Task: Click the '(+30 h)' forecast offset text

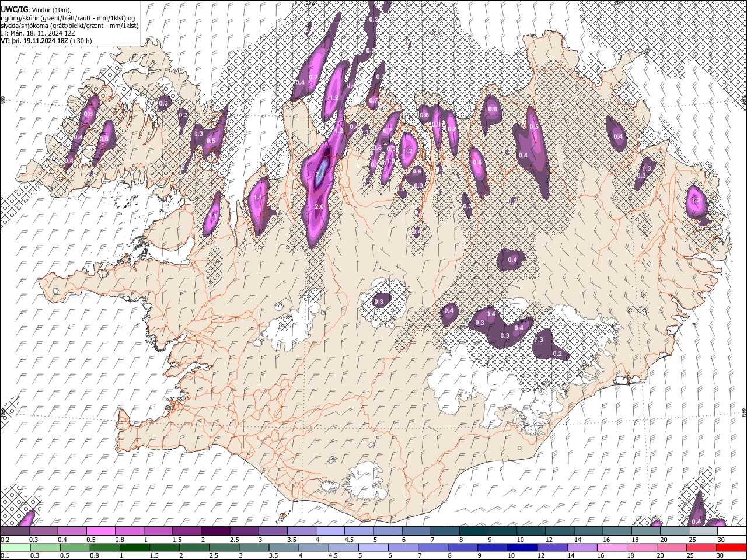Action: (82, 41)
